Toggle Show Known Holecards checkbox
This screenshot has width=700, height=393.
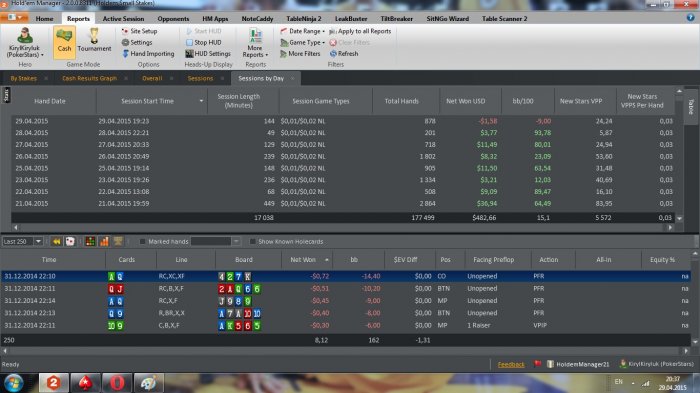click(253, 242)
